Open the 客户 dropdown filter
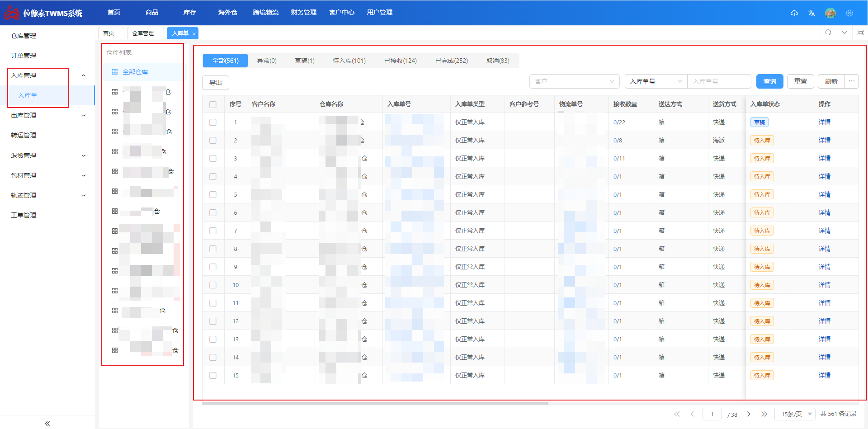Screen dimensions: 868x429 pyautogui.click(x=574, y=81)
